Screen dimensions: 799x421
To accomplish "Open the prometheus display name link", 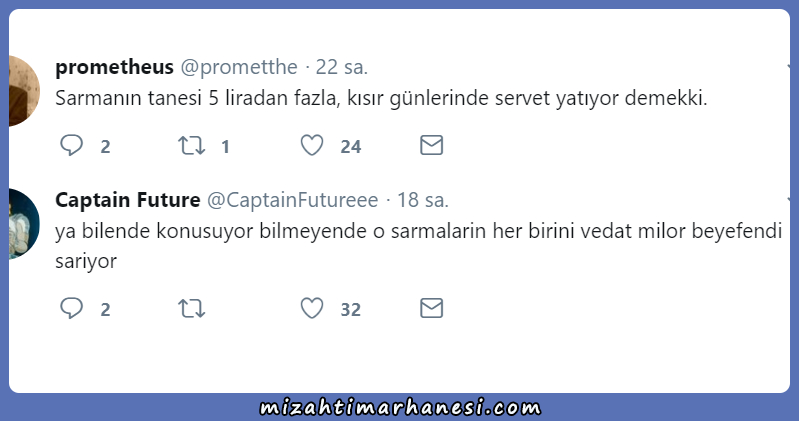I will pyautogui.click(x=115, y=67).
